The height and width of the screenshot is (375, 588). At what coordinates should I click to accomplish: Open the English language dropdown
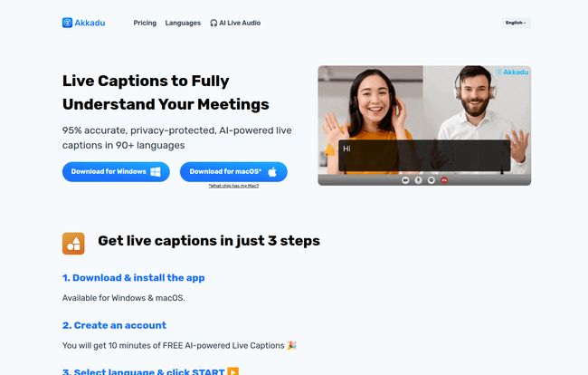(x=516, y=23)
